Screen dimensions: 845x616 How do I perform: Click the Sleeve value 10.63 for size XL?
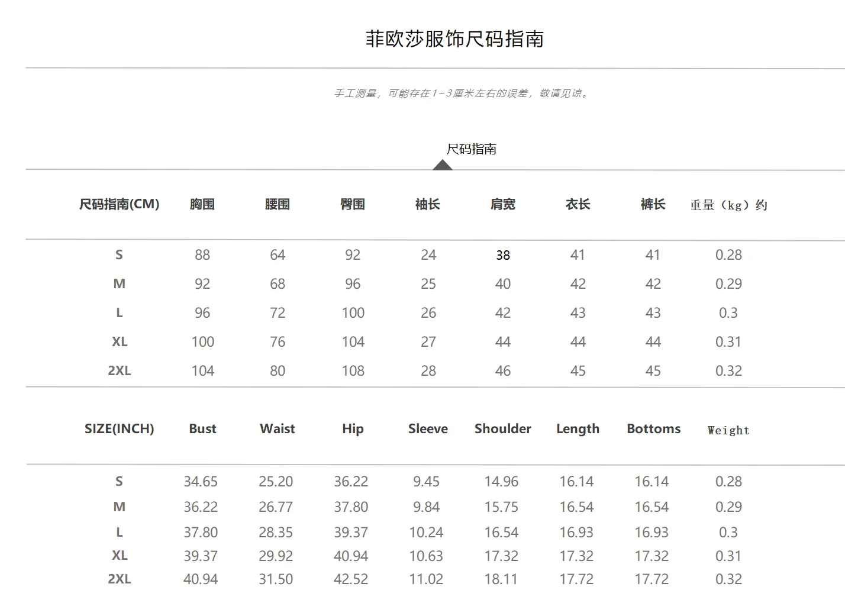pyautogui.click(x=426, y=556)
